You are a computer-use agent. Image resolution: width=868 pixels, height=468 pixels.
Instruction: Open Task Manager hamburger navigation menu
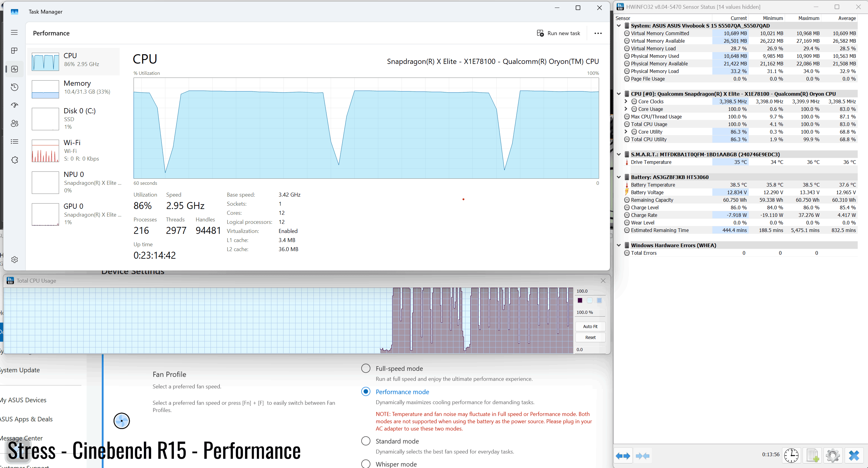[14, 32]
